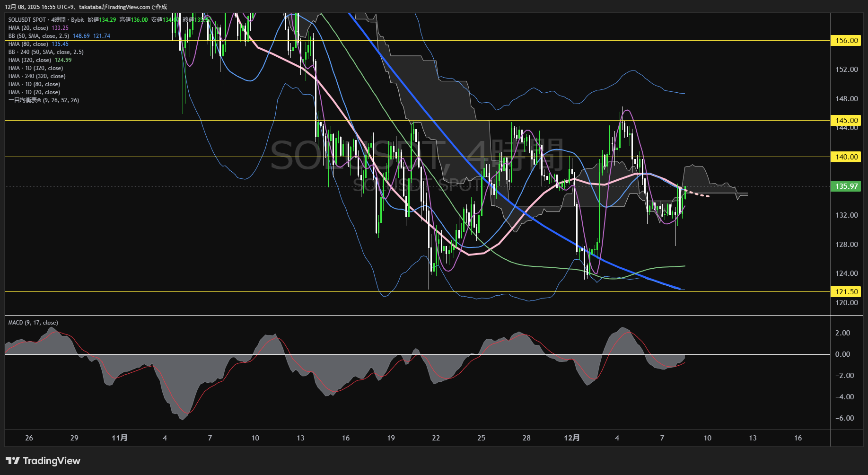Click the SOLUSDT SPOT symbol title
This screenshot has height=475, width=868.
(x=27, y=20)
